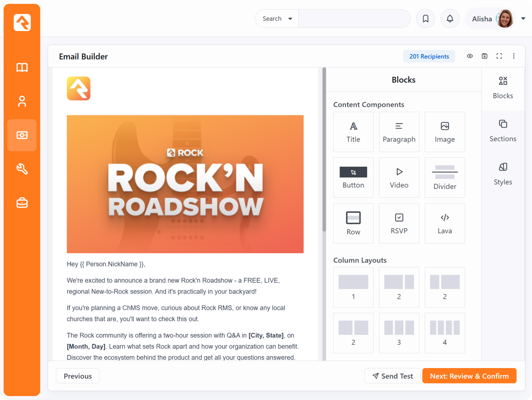Screen dimensions: 532x400
Task: Select the Lava code block
Action: (x=445, y=223)
